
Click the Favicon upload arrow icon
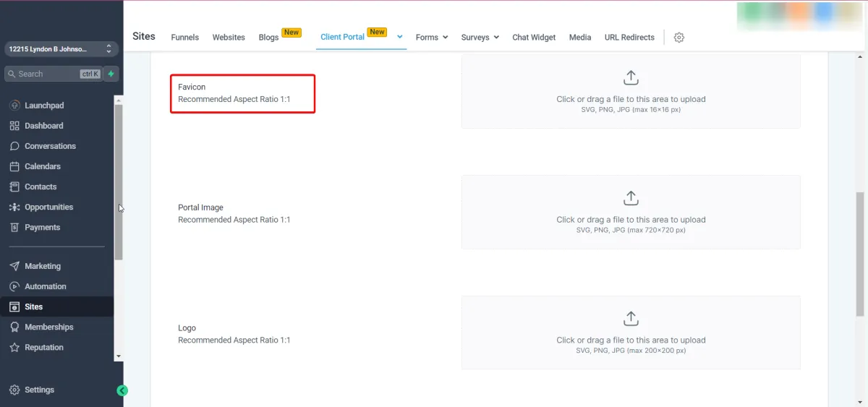tap(631, 77)
